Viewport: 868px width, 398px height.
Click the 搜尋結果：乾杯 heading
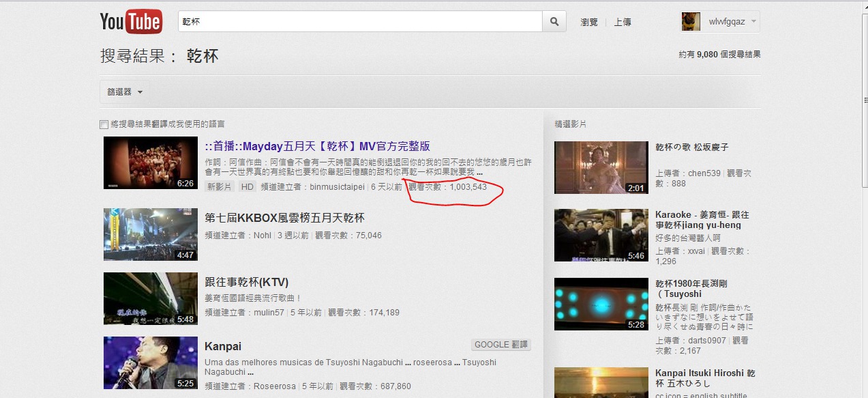point(160,56)
